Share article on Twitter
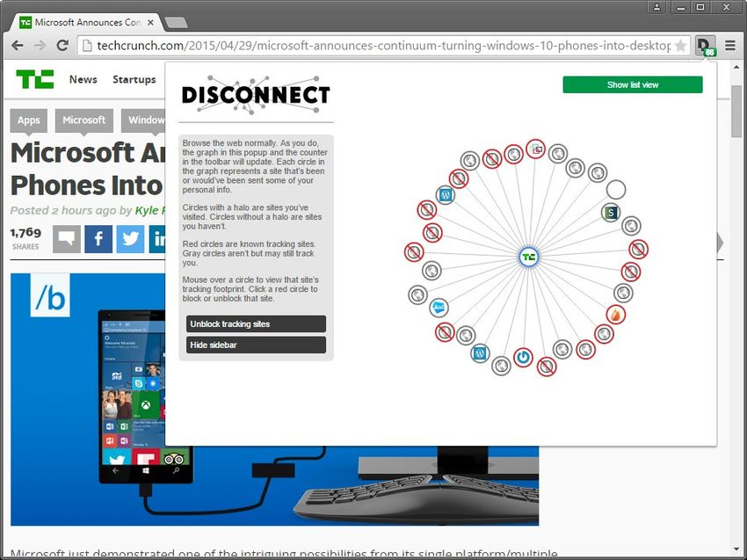This screenshot has width=747, height=560. coord(130,239)
